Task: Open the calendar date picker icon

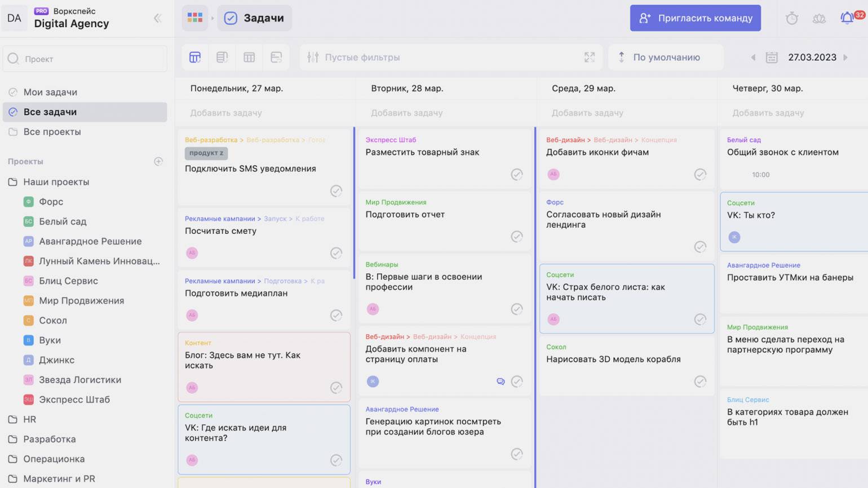Action: [772, 57]
